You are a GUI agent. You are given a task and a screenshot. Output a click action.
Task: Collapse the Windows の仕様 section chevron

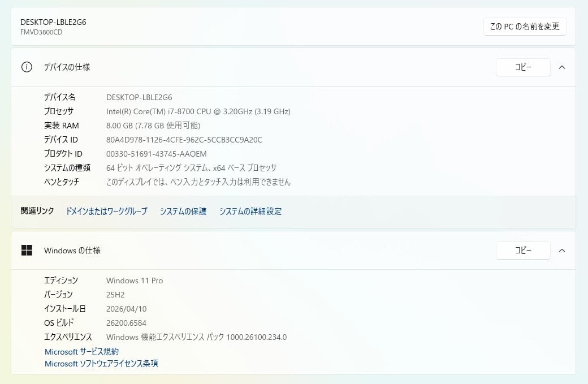(562, 250)
